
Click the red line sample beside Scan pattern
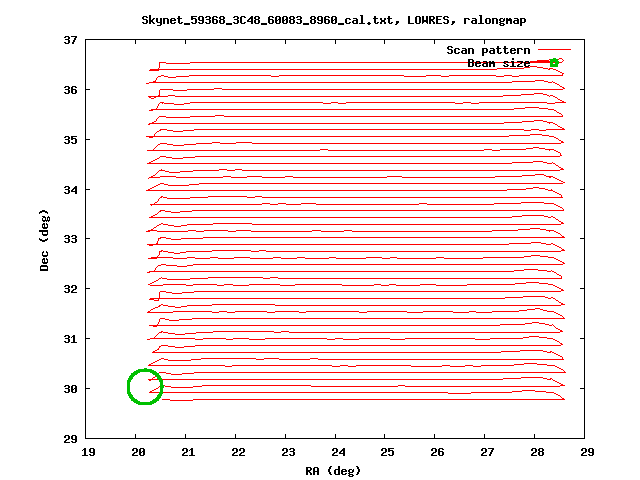[554, 50]
